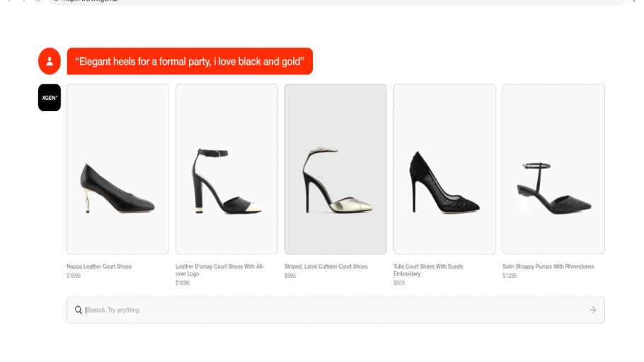Viewport: 644px width, 362px height.
Task: Open the Tulle Court Shoes image
Action: pyautogui.click(x=444, y=169)
